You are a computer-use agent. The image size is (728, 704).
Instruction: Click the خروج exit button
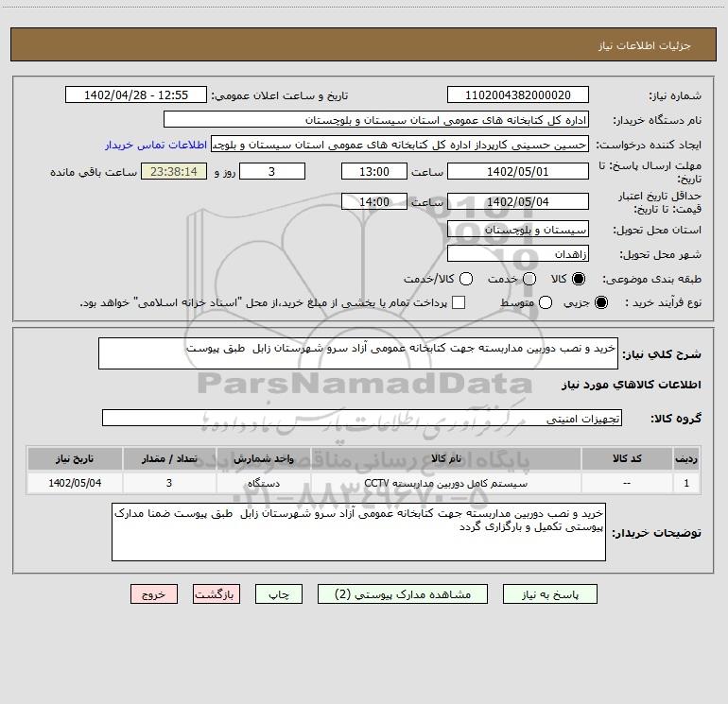(154, 594)
